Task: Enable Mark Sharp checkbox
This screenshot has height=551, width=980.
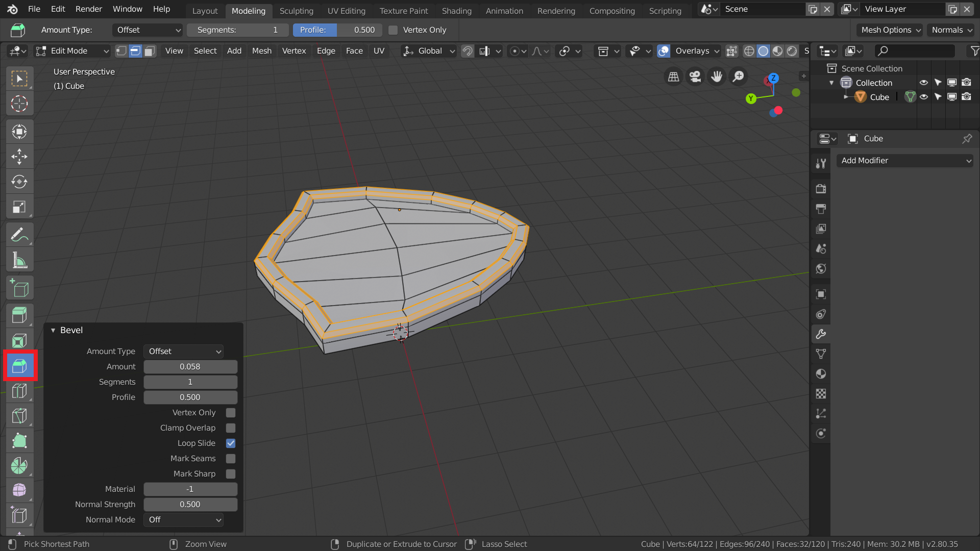Action: 231,474
